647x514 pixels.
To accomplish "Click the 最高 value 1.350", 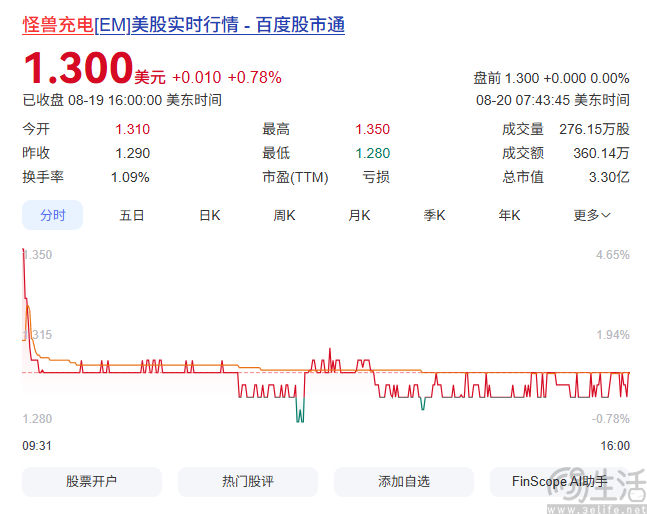I will 373,129.
